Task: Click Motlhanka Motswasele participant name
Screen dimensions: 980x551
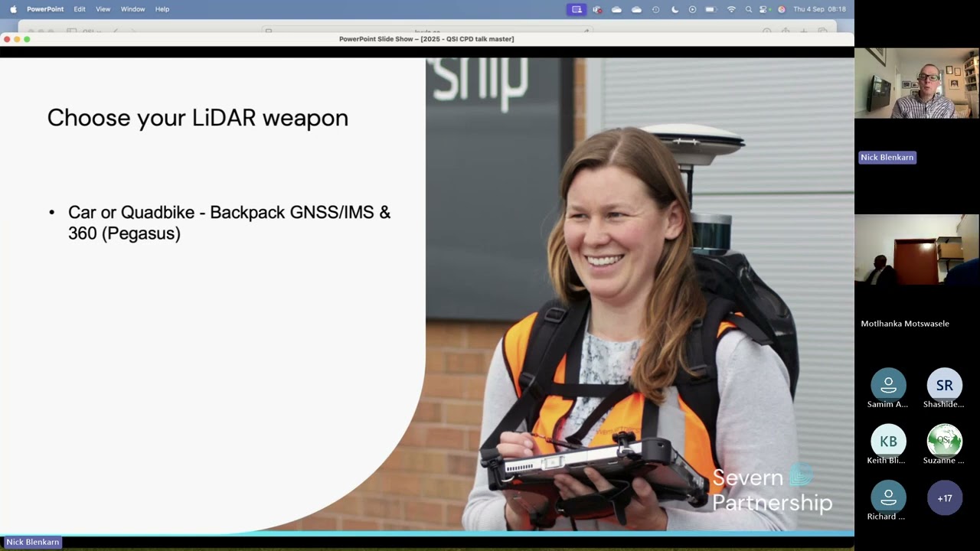Action: pyautogui.click(x=905, y=324)
